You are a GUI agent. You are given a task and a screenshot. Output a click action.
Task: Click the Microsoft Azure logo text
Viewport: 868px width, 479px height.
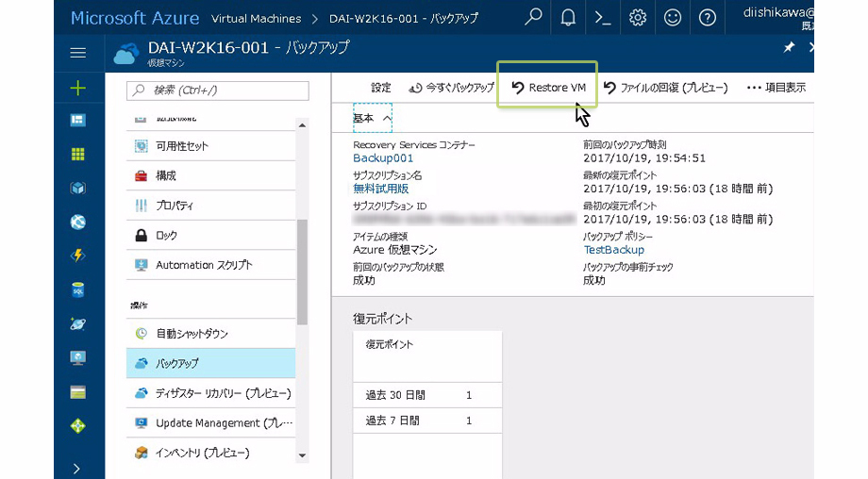(x=135, y=18)
